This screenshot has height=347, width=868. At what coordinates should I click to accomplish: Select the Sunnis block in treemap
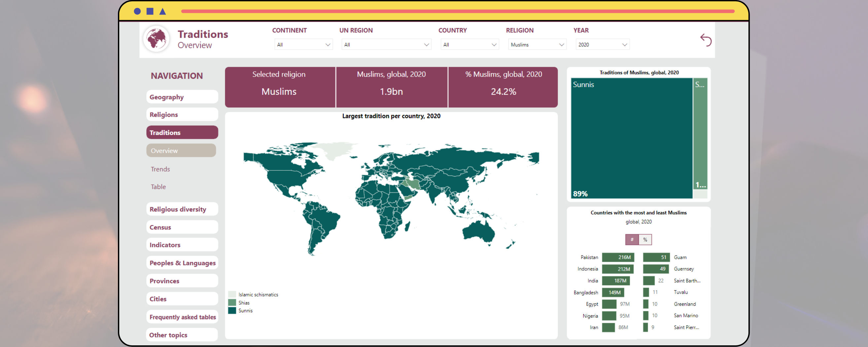(631, 138)
